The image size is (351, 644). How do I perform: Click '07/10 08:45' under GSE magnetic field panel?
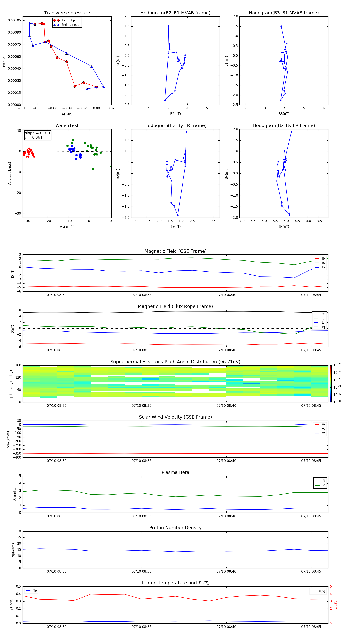click(x=311, y=295)
